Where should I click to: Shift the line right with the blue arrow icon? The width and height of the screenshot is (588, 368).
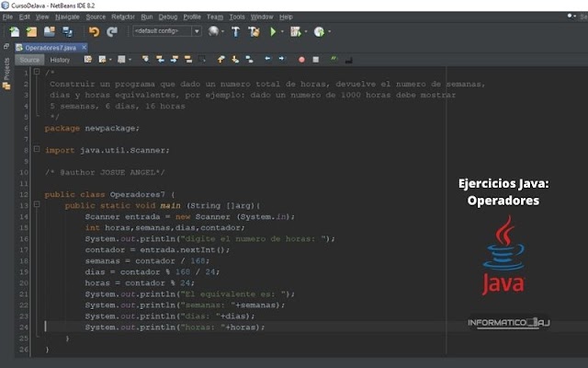pyautogui.click(x=282, y=59)
